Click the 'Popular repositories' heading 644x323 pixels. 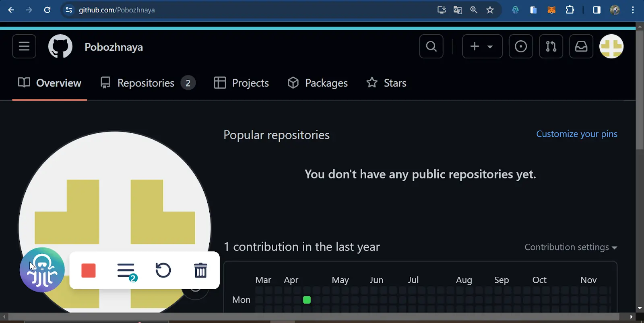click(x=277, y=135)
